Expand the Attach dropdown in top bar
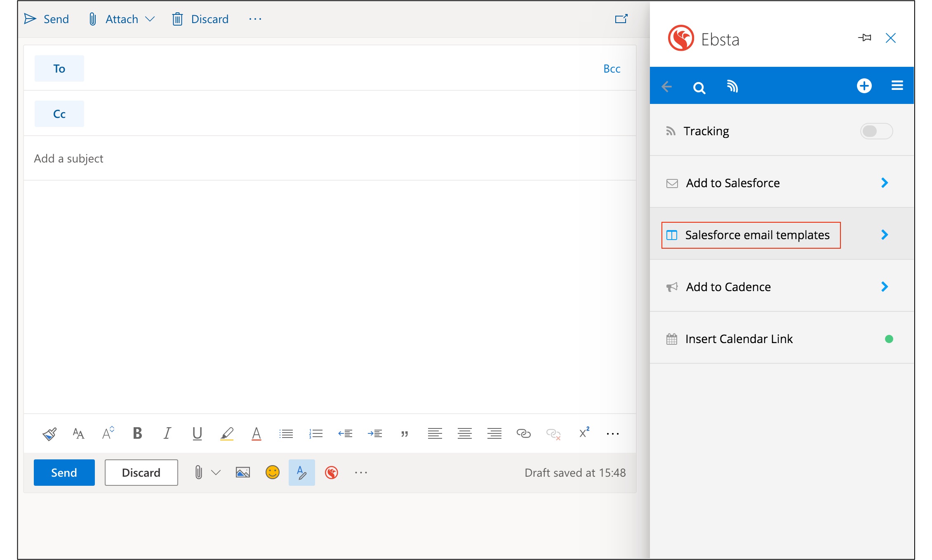Image resolution: width=932 pixels, height=560 pixels. point(150,19)
